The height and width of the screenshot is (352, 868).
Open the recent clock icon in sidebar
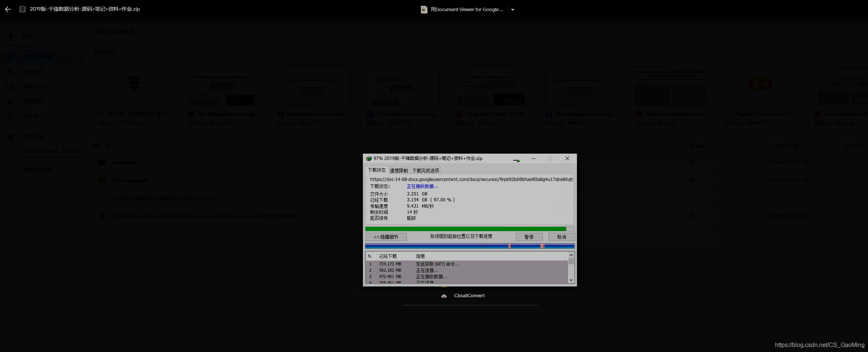pyautogui.click(x=10, y=86)
